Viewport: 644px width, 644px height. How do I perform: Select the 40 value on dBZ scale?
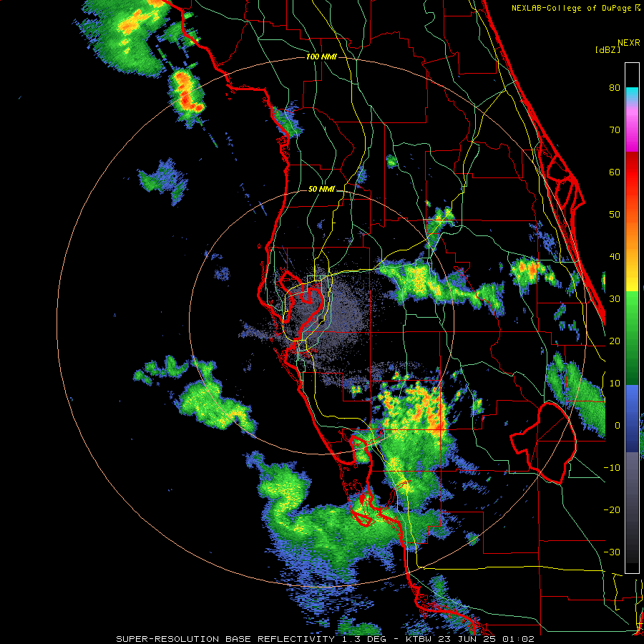(615, 257)
